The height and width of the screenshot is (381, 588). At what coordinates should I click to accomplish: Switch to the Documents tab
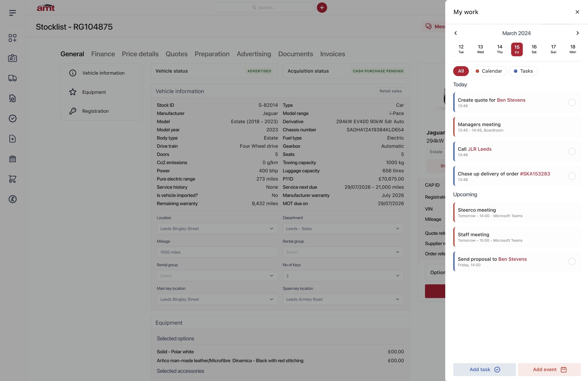click(296, 54)
